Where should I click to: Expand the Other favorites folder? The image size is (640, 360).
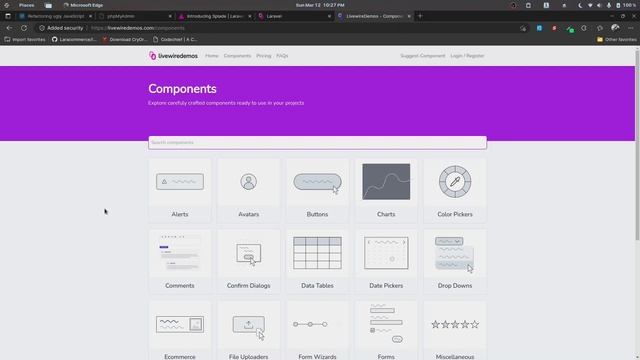tap(617, 40)
